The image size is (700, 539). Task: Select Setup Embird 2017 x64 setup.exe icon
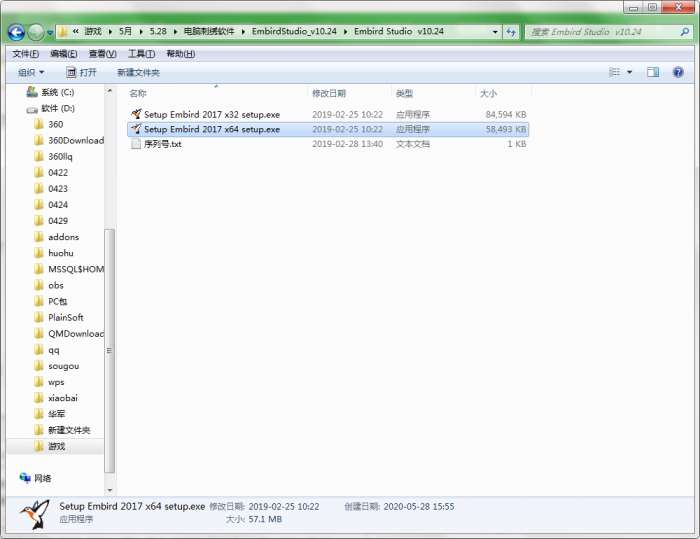pos(136,129)
